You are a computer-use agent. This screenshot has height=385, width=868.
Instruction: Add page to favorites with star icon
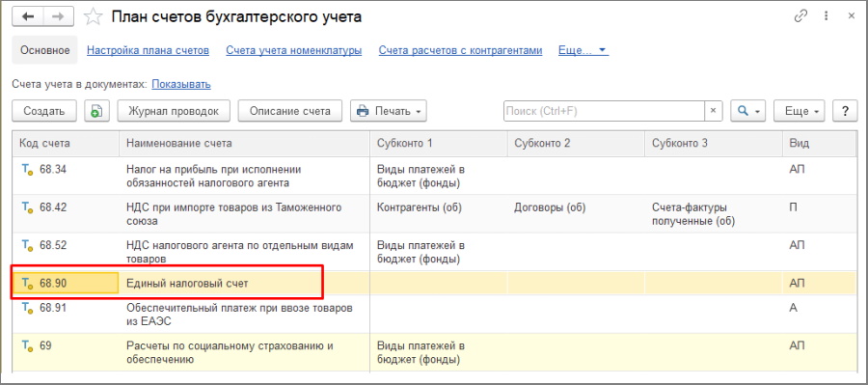93,17
